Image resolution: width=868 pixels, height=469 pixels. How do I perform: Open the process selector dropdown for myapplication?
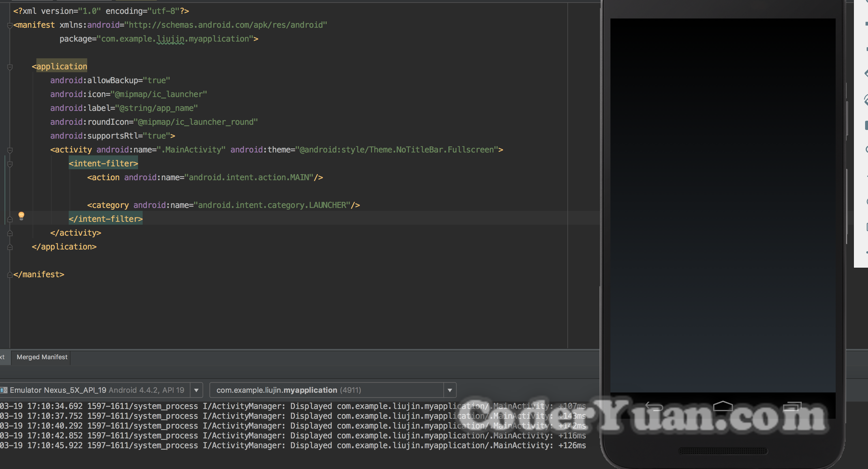coord(450,390)
